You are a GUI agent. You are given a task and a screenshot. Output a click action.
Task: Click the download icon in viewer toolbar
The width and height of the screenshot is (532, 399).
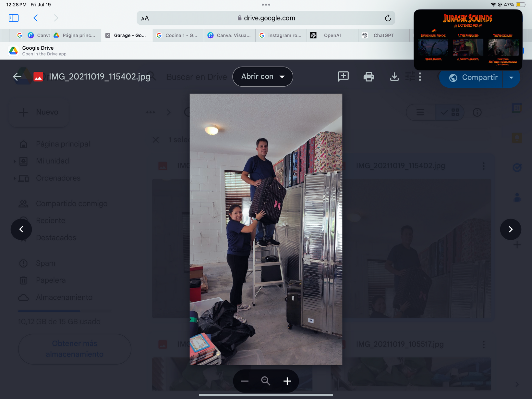tap(394, 77)
